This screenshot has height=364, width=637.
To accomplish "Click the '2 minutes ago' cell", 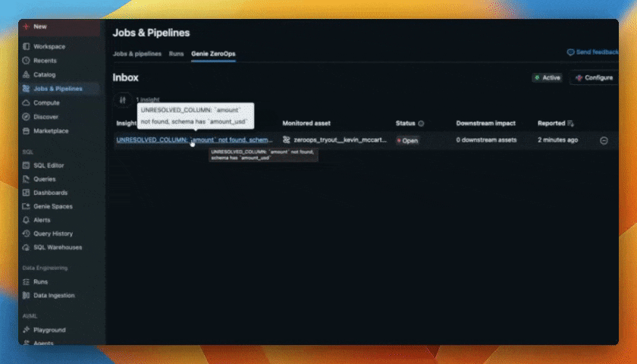I will 558,140.
